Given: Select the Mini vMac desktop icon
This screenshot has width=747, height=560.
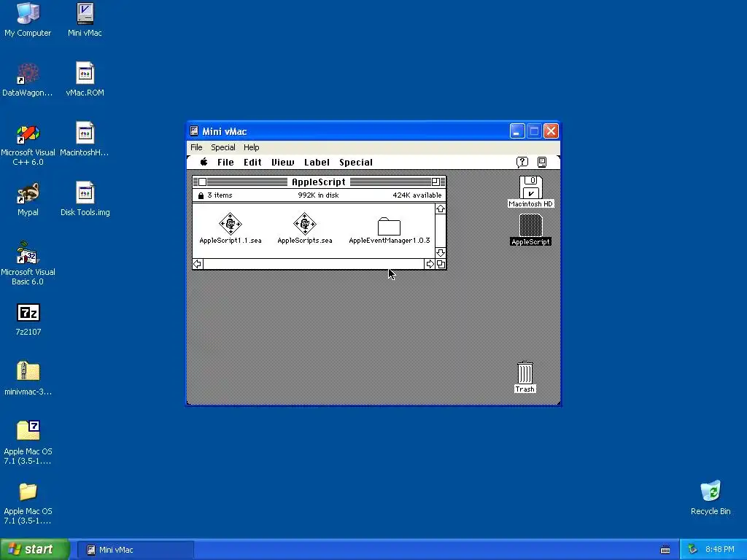Looking at the screenshot, I should click(x=85, y=13).
